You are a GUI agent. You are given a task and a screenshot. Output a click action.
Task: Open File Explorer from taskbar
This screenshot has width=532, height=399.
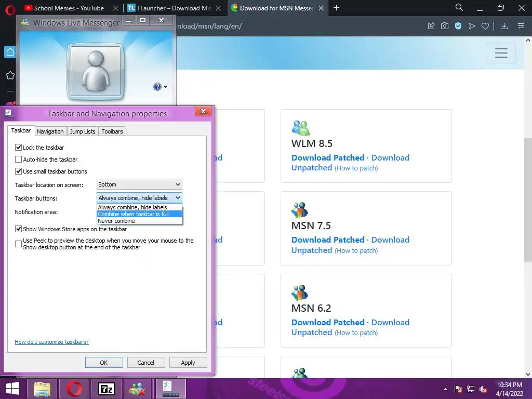pos(42,389)
